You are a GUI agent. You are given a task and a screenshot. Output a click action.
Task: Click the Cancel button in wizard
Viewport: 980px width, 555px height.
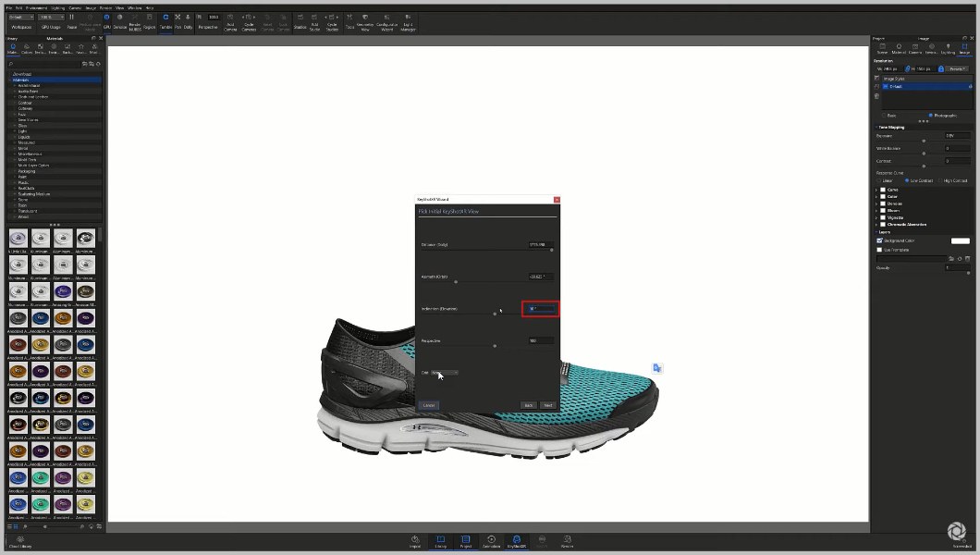[429, 405]
